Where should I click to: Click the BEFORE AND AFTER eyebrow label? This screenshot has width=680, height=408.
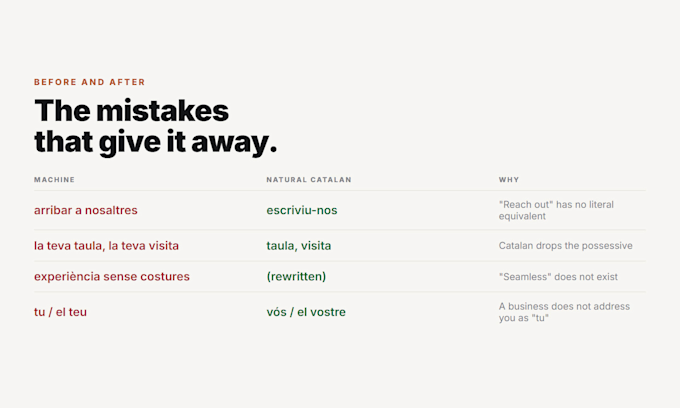(x=89, y=82)
